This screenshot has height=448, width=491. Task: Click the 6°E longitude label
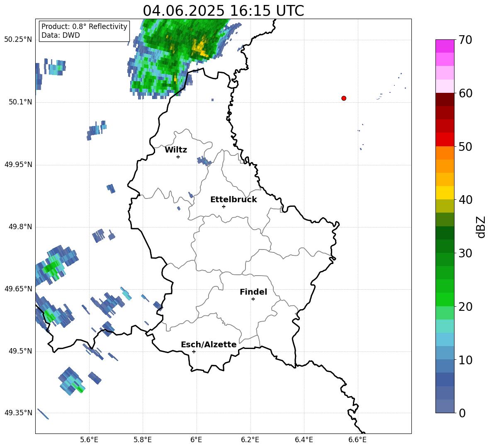tap(196, 440)
